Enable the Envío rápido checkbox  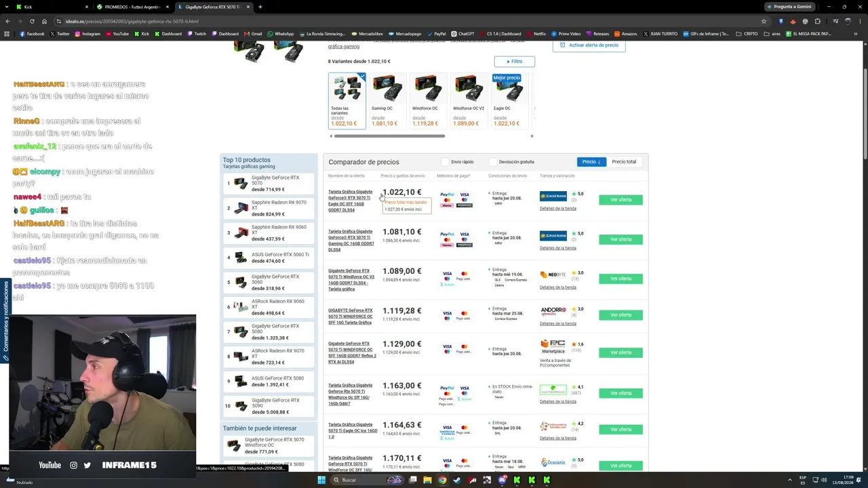pyautogui.click(x=446, y=162)
